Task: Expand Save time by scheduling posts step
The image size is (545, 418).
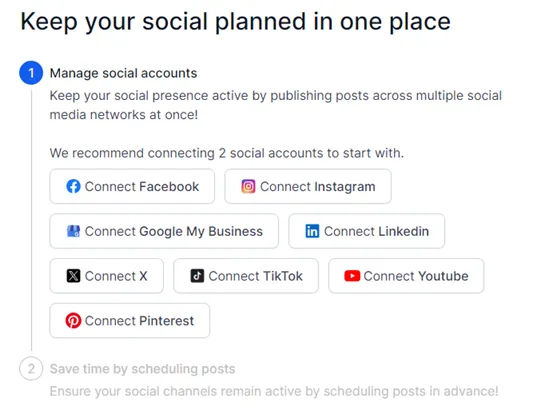Action: click(x=143, y=369)
